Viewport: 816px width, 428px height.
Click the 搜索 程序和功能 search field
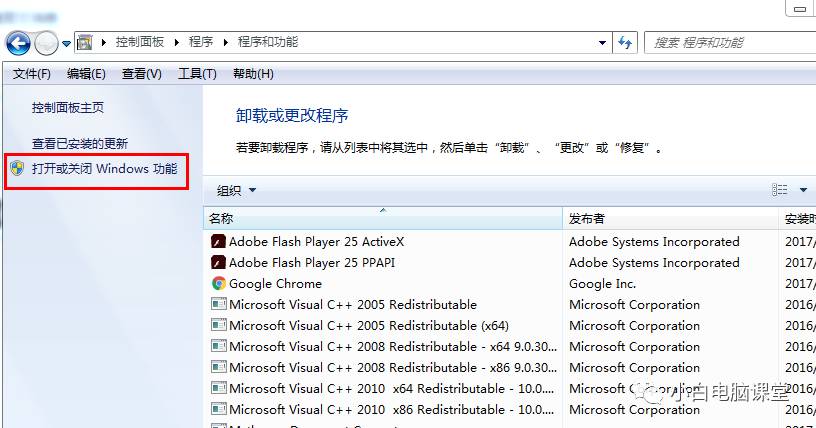[x=730, y=43]
